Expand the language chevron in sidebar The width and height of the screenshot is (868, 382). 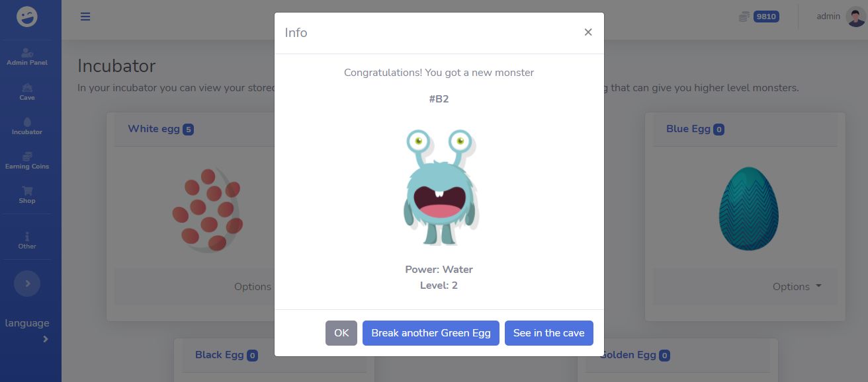pyautogui.click(x=45, y=339)
